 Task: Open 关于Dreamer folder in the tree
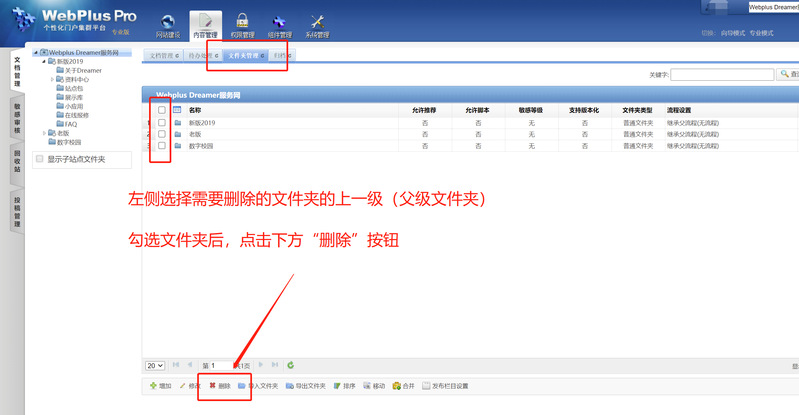[82, 71]
